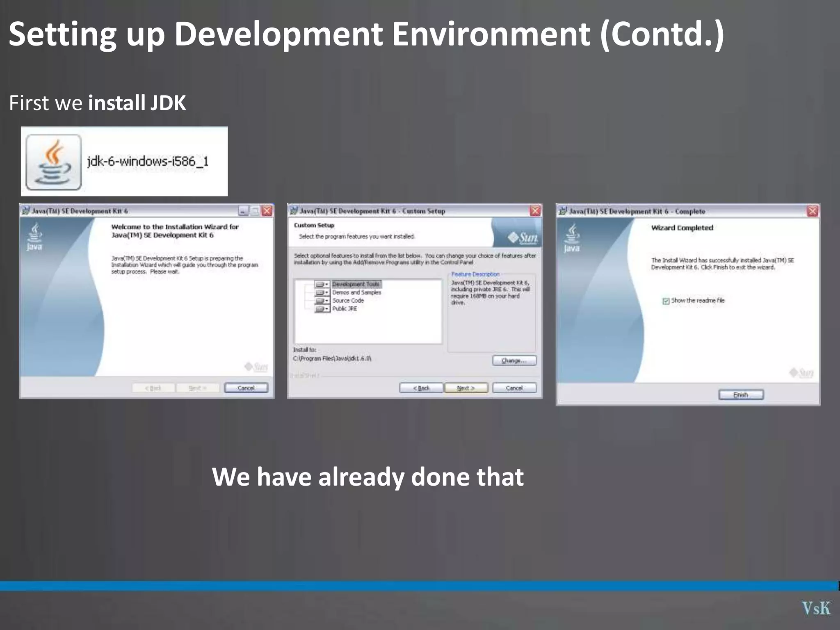Click the disabled Next button in Welcome wizard
This screenshot has width=840, height=630.
click(x=197, y=388)
